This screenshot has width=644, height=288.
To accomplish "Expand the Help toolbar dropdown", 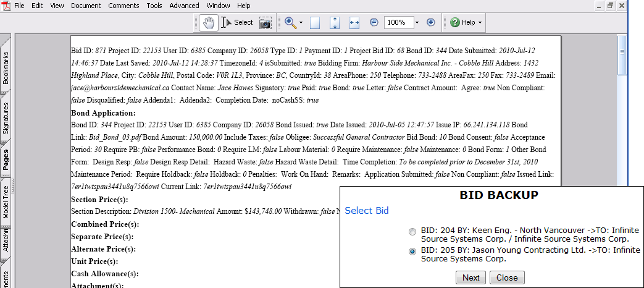I will [x=479, y=22].
